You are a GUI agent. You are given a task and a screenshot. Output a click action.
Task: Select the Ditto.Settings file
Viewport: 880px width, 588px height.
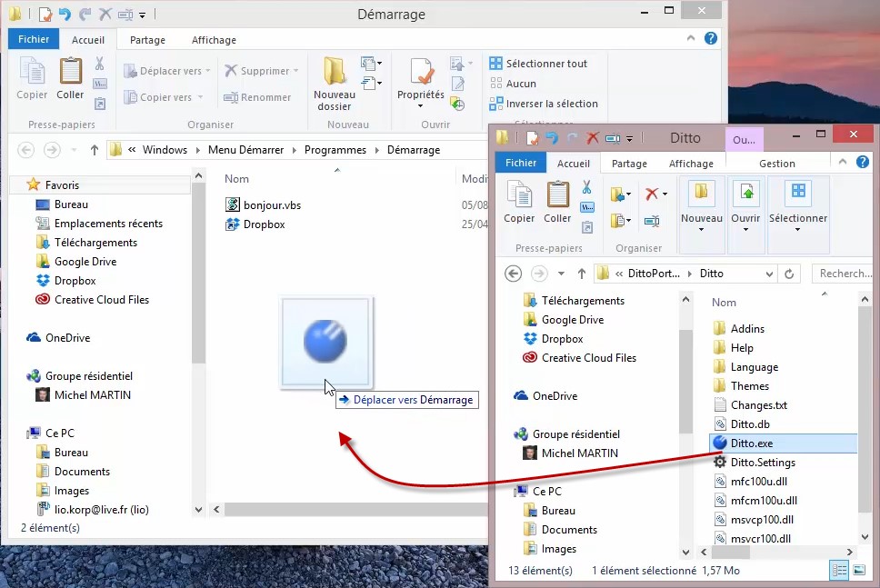pos(762,463)
